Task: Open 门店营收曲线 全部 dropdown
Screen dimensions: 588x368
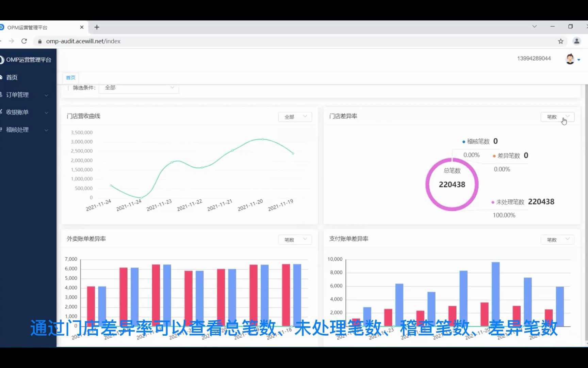Action: coord(295,117)
